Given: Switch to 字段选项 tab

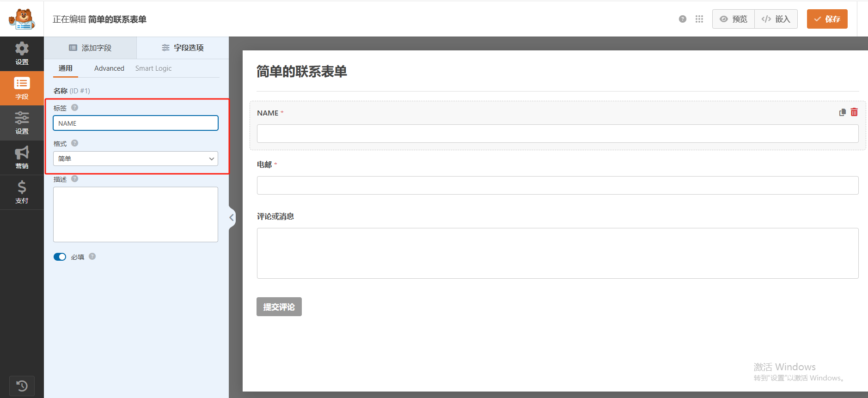Looking at the screenshot, I should (183, 48).
